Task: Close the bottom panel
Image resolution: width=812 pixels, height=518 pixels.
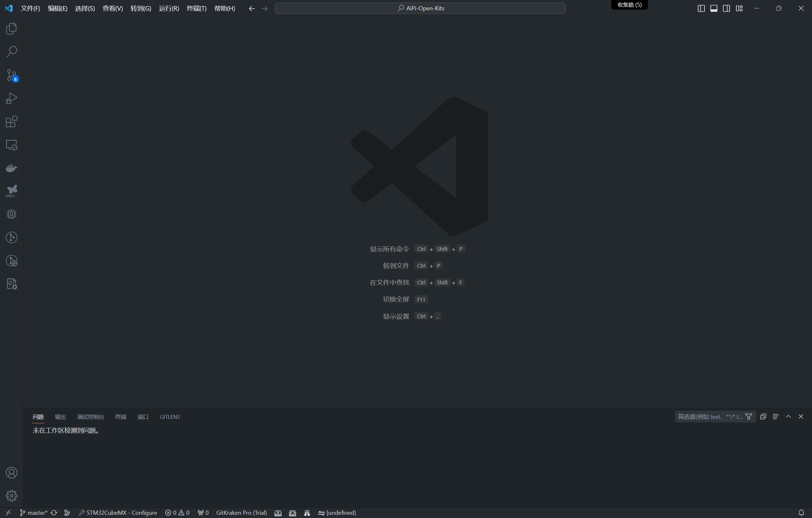Action: pyautogui.click(x=801, y=417)
